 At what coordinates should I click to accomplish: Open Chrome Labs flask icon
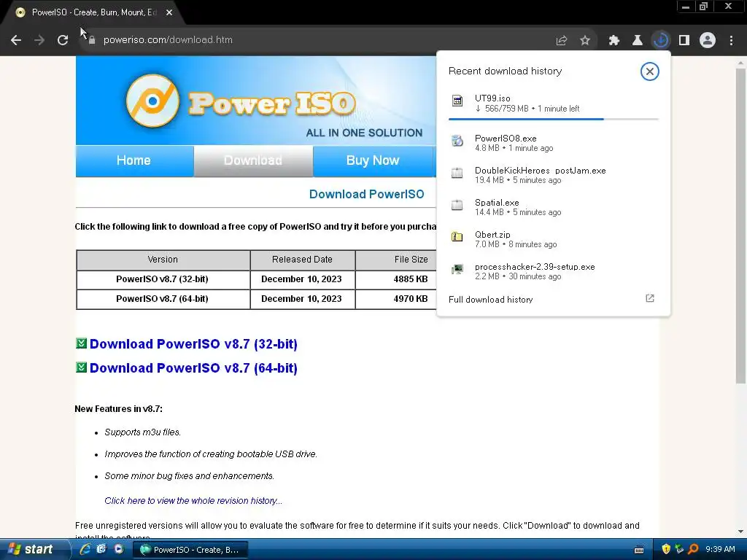pyautogui.click(x=638, y=41)
